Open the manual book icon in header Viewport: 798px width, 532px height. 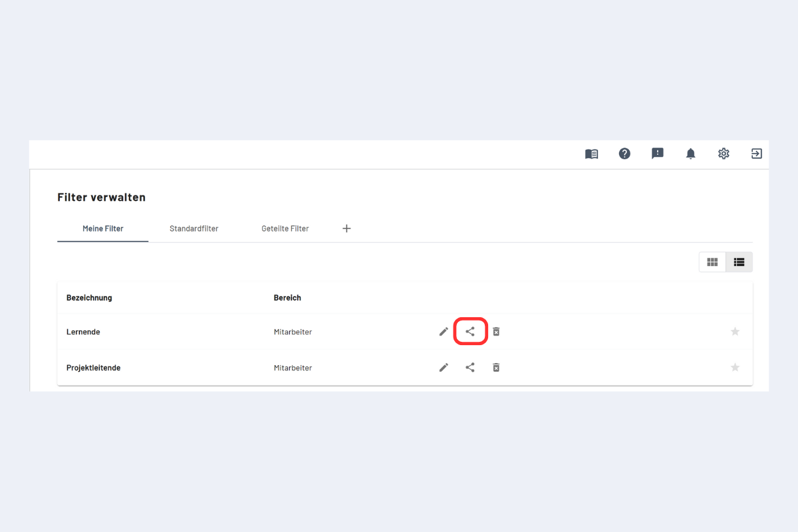[x=591, y=154]
